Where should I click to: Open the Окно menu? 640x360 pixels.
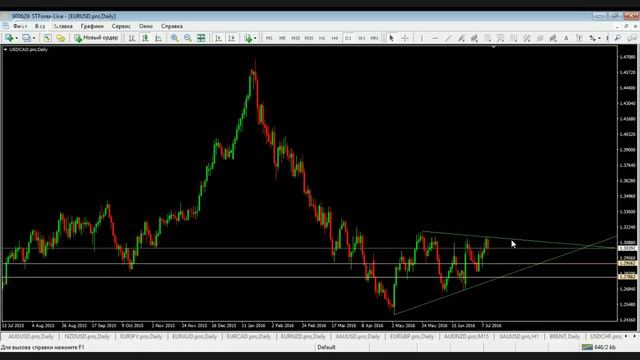click(x=146, y=26)
